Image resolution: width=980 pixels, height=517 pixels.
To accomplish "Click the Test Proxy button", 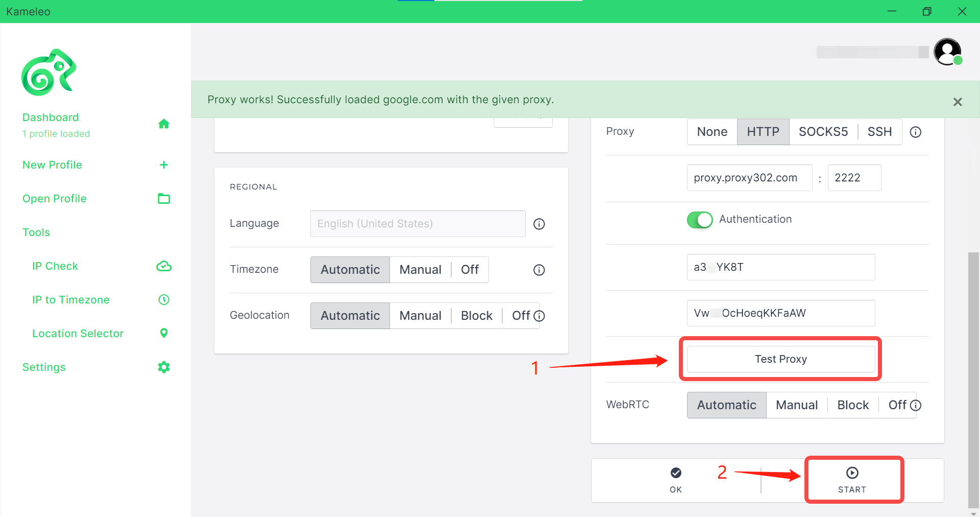I will pyautogui.click(x=781, y=359).
